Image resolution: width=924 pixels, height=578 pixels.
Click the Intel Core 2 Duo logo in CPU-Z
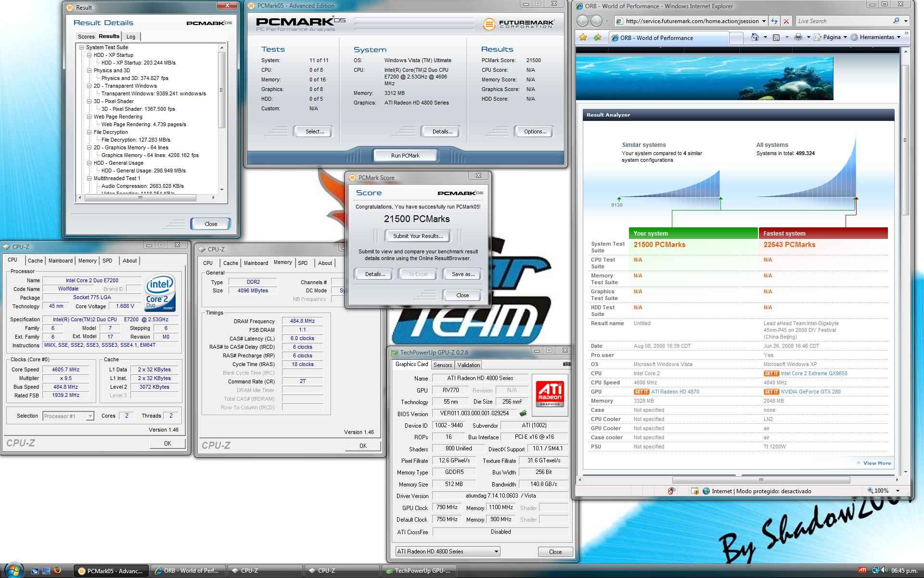point(160,294)
